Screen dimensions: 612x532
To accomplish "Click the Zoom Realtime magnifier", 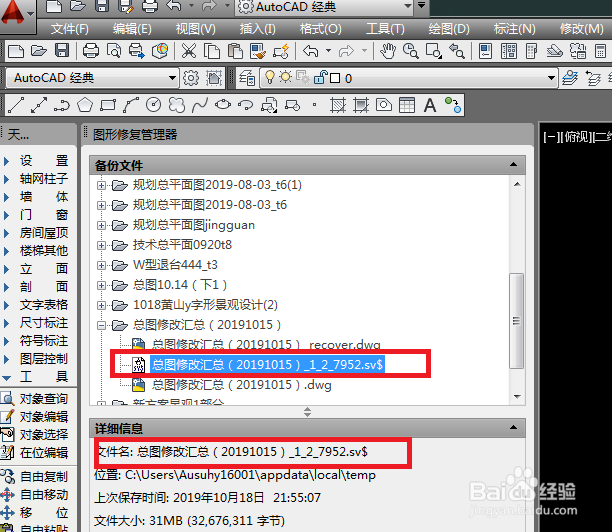I will tap(411, 51).
